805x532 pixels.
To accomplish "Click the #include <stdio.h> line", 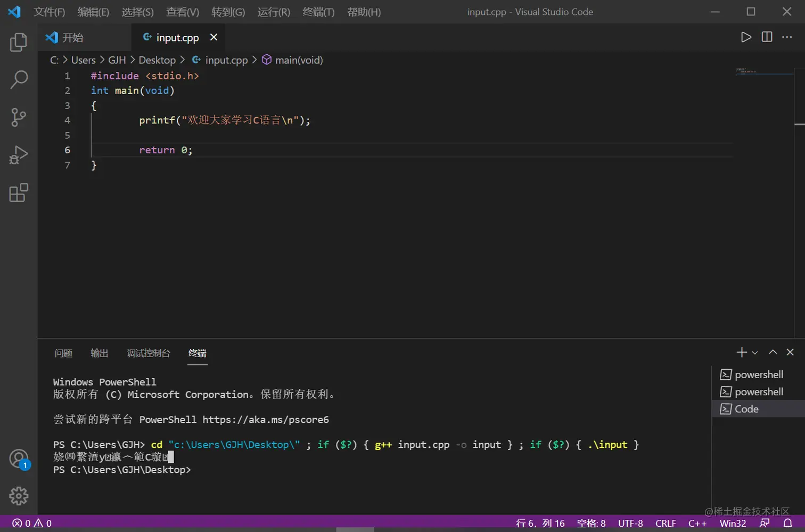I will (145, 76).
